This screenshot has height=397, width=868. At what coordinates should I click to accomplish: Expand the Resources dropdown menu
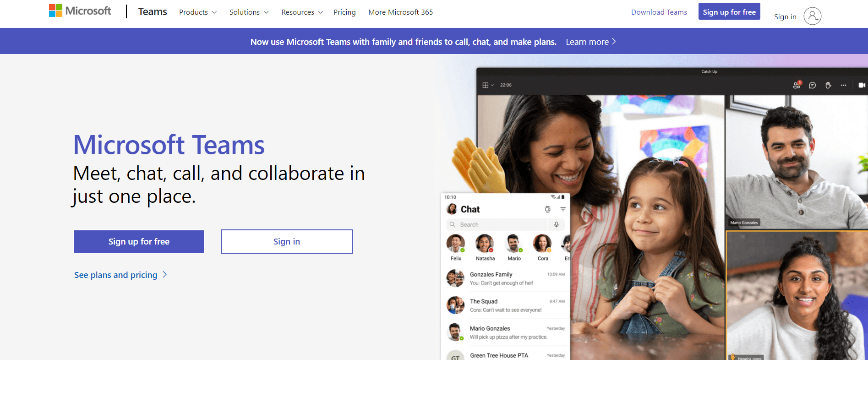pyautogui.click(x=302, y=12)
